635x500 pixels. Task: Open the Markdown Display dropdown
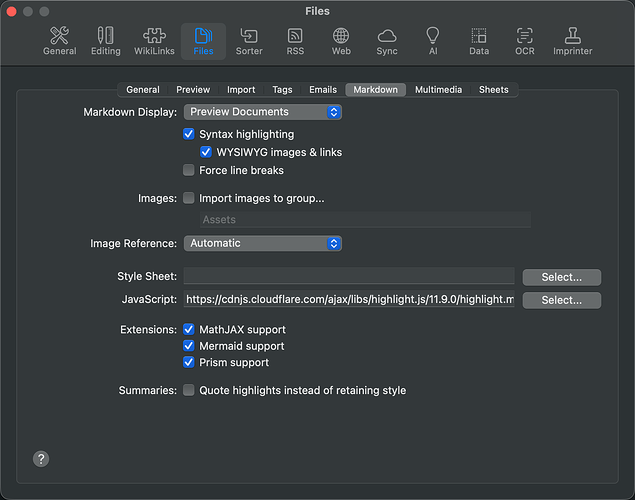click(262, 112)
